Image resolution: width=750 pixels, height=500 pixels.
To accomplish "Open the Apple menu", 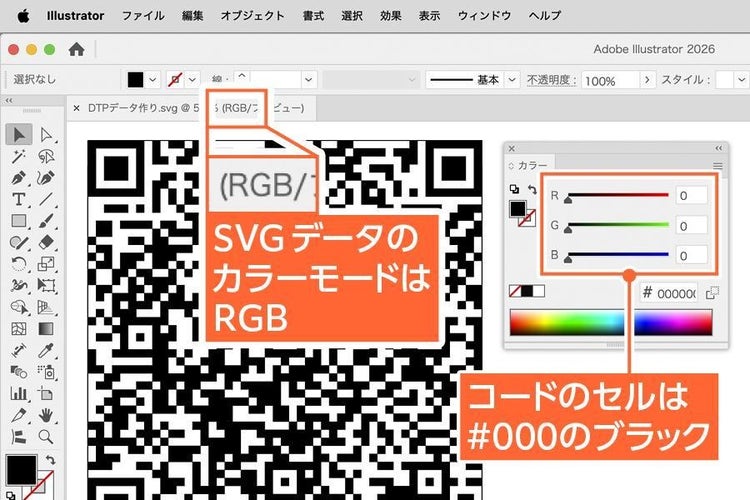I will 23,16.
